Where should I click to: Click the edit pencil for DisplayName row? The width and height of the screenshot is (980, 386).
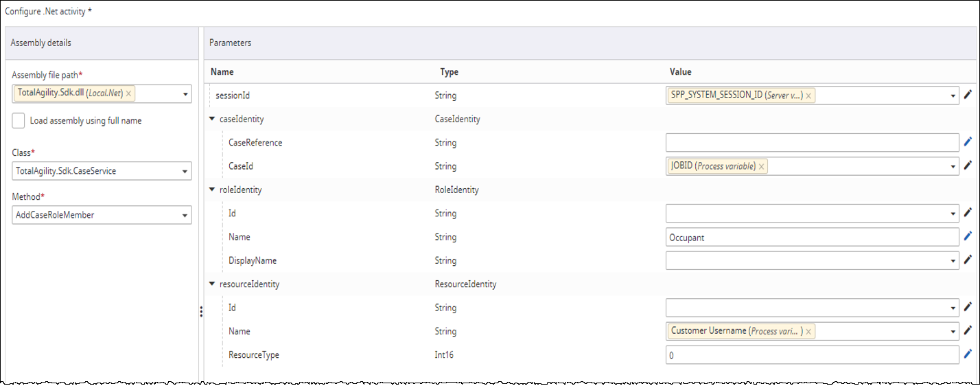point(968,260)
